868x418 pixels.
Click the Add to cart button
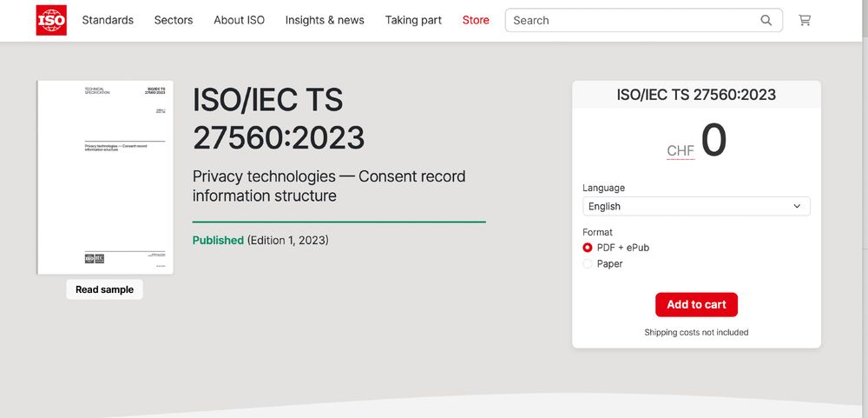click(x=696, y=304)
